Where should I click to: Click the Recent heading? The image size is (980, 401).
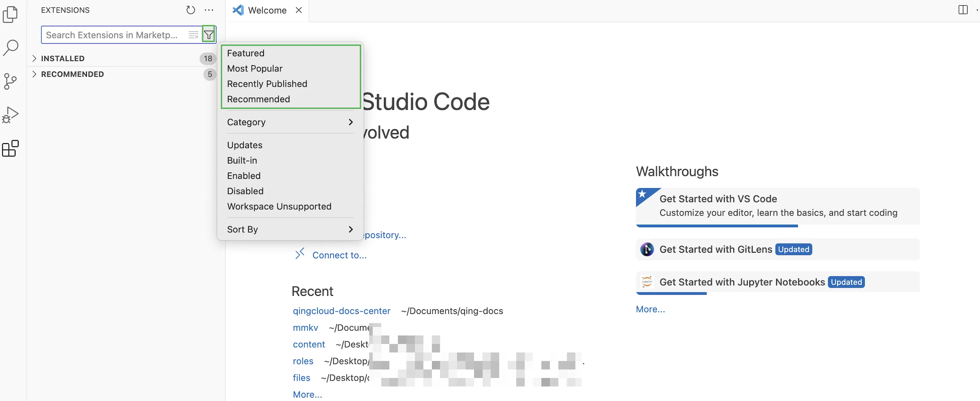pos(312,292)
